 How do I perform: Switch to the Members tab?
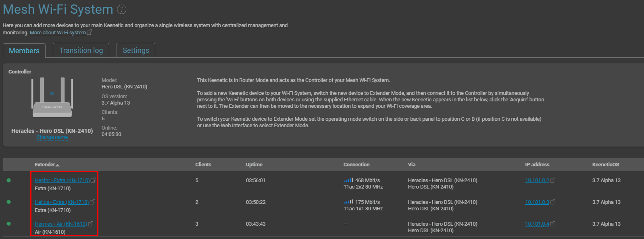24,50
